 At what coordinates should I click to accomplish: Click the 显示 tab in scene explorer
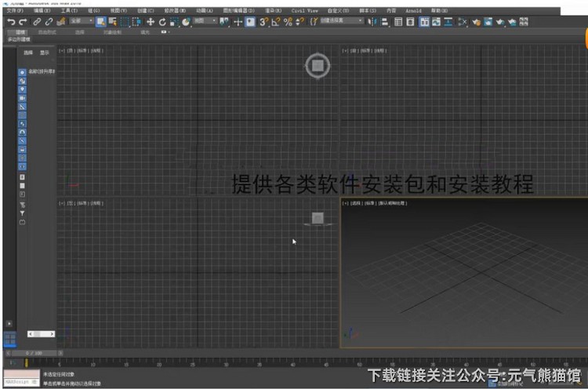(x=45, y=53)
